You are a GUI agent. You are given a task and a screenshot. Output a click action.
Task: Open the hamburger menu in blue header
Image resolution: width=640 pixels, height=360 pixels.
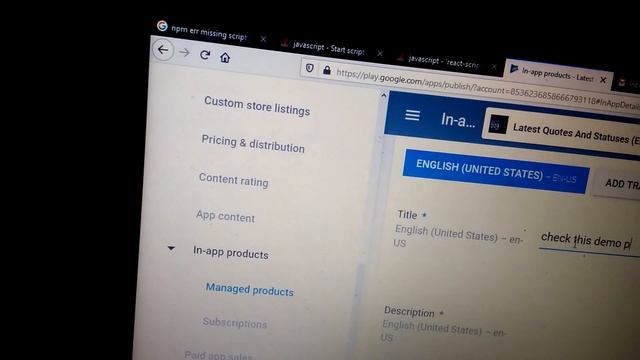(x=412, y=116)
